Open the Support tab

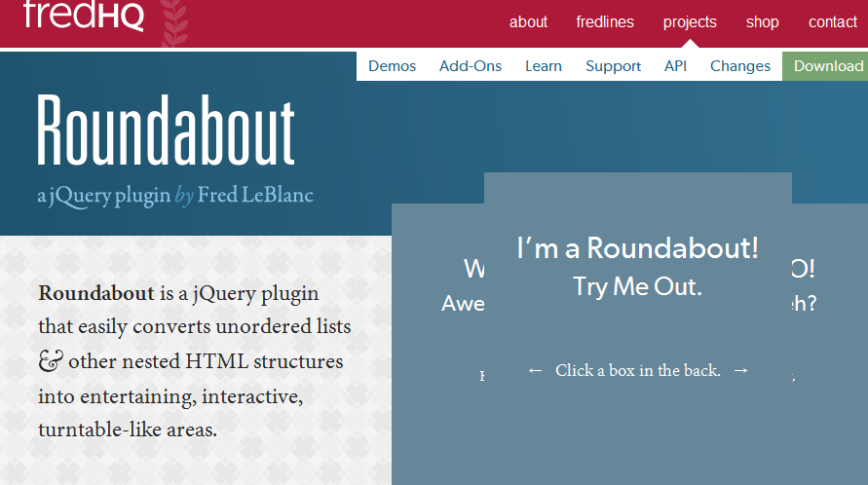click(x=614, y=66)
